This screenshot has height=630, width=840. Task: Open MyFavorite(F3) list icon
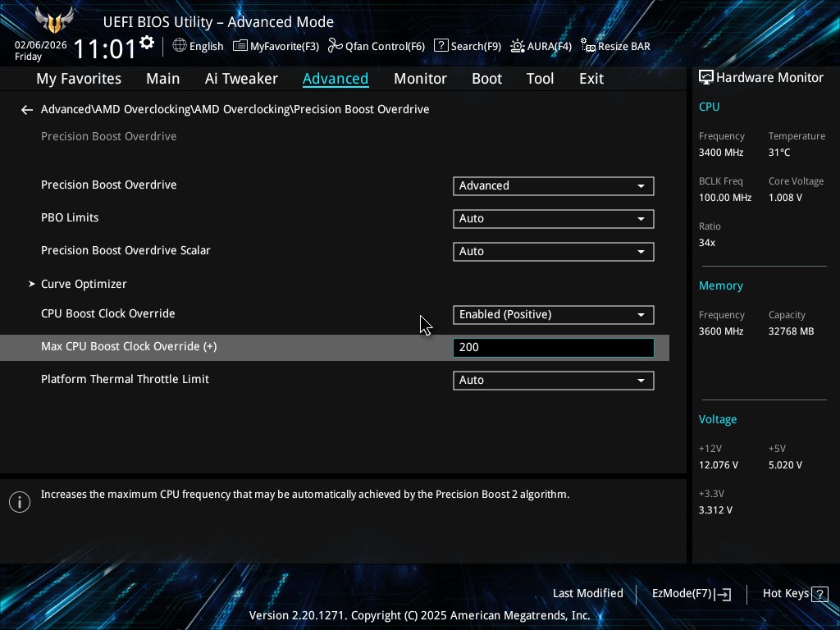point(240,46)
